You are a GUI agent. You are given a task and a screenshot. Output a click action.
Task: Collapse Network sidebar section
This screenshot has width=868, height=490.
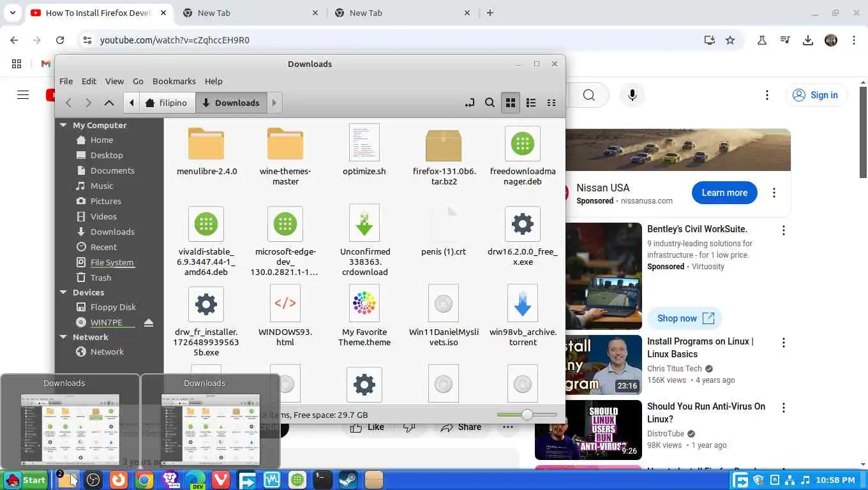coord(63,337)
